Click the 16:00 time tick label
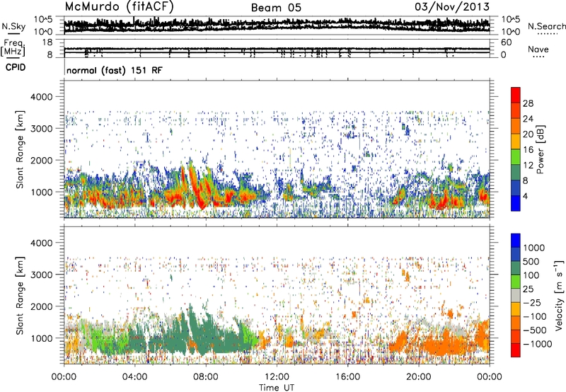Screen dimensions: 566x392 coord(347,377)
